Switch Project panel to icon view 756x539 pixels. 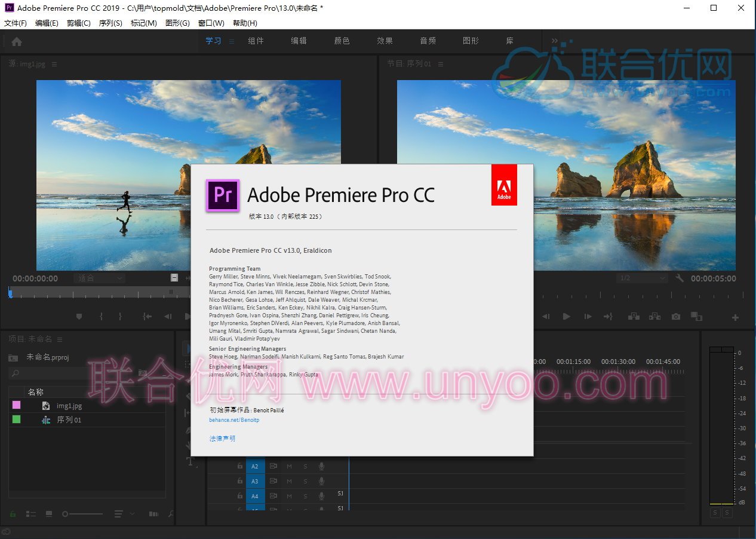(x=49, y=514)
